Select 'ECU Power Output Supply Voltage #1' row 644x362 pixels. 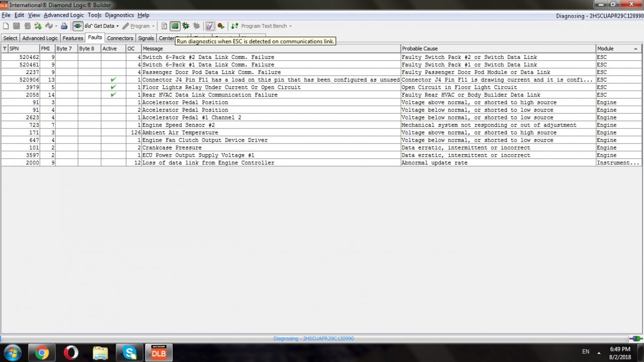click(x=321, y=156)
